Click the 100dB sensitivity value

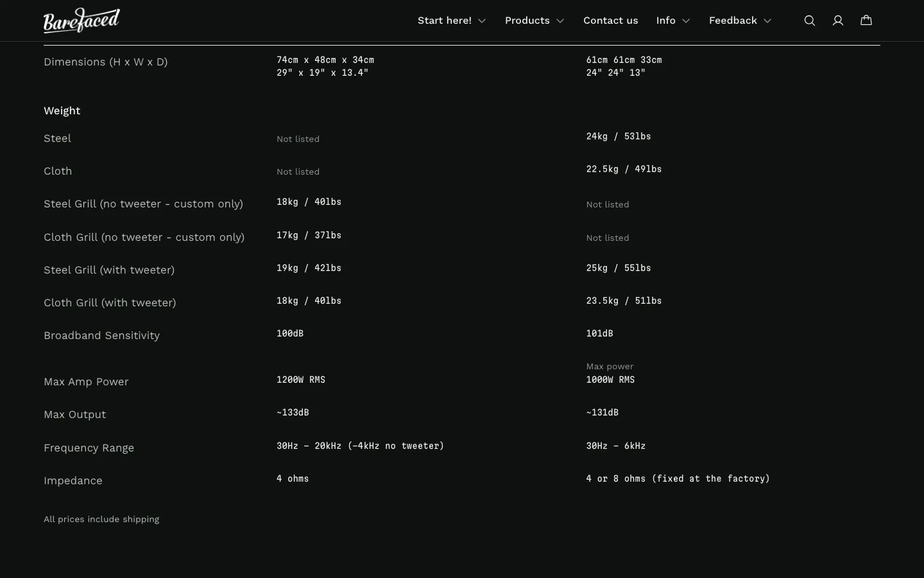(290, 333)
